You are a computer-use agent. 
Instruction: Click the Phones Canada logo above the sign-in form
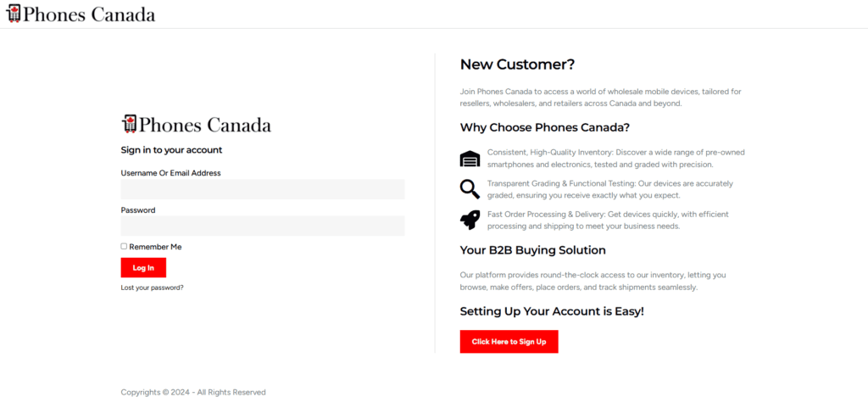[196, 125]
